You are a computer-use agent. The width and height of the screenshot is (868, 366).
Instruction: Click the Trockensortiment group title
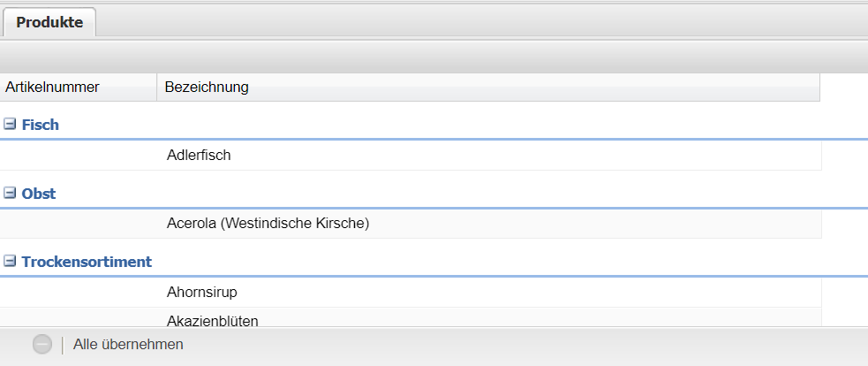click(x=87, y=262)
